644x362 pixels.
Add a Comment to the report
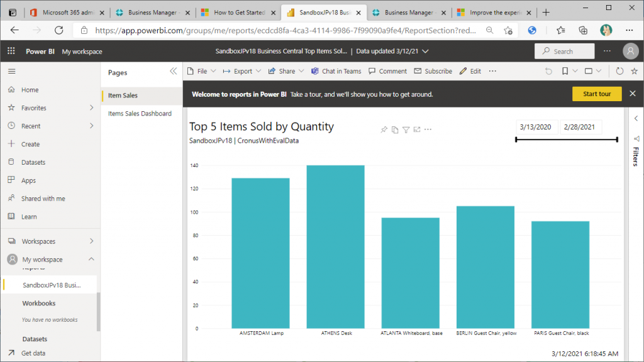coord(387,71)
